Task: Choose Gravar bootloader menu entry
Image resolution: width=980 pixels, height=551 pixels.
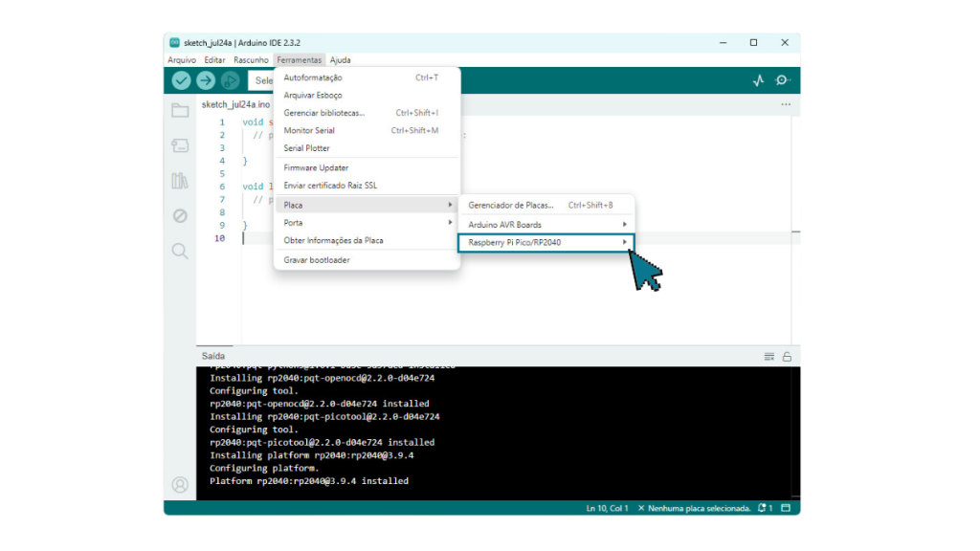Action: (367, 260)
